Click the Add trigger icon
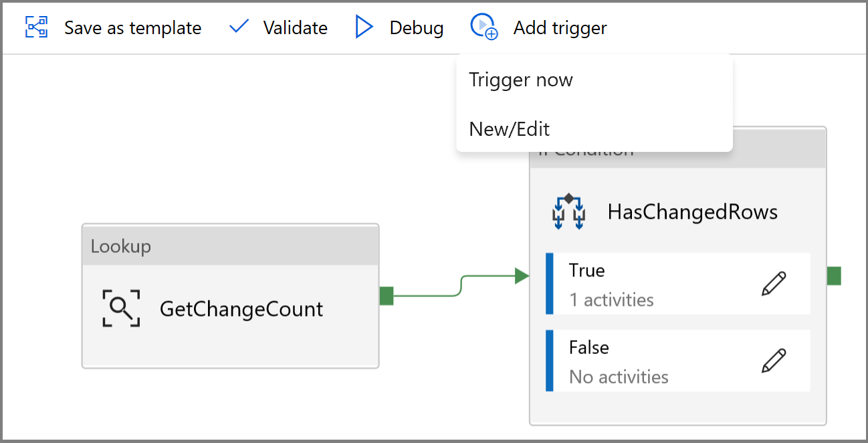The width and height of the screenshot is (868, 443). (x=483, y=27)
